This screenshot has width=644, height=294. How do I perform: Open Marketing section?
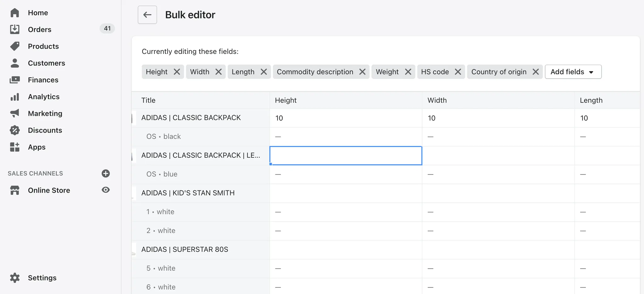tap(45, 113)
